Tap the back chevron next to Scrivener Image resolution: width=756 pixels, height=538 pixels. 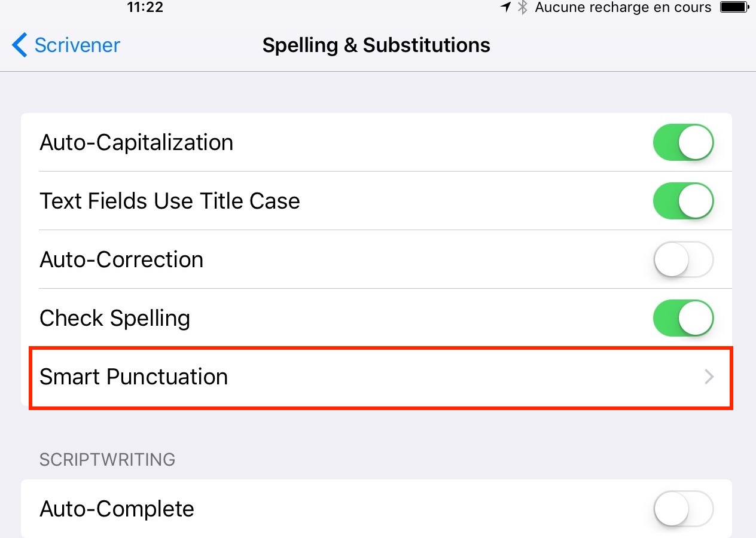click(x=19, y=44)
